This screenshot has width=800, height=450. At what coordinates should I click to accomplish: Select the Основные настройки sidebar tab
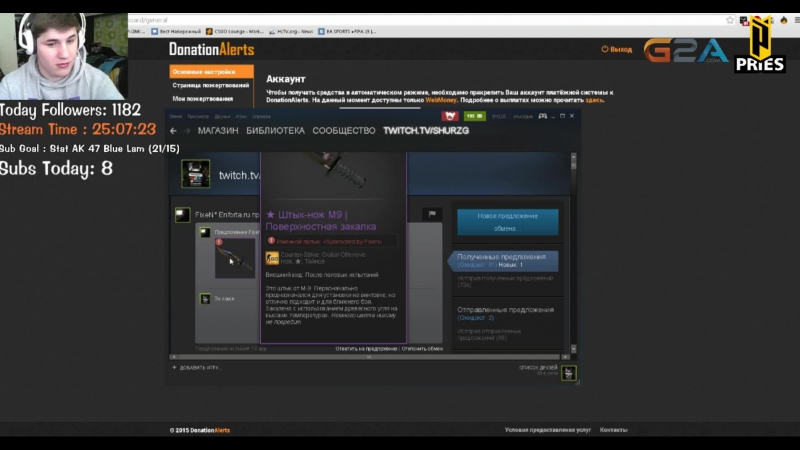click(211, 71)
